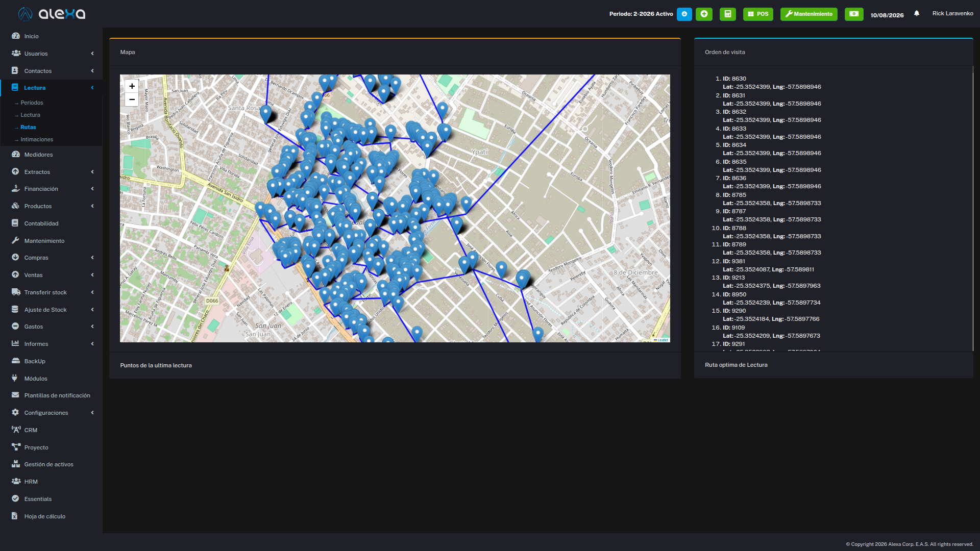Expand the Contactos menu chevron
The image size is (980, 551).
92,71
